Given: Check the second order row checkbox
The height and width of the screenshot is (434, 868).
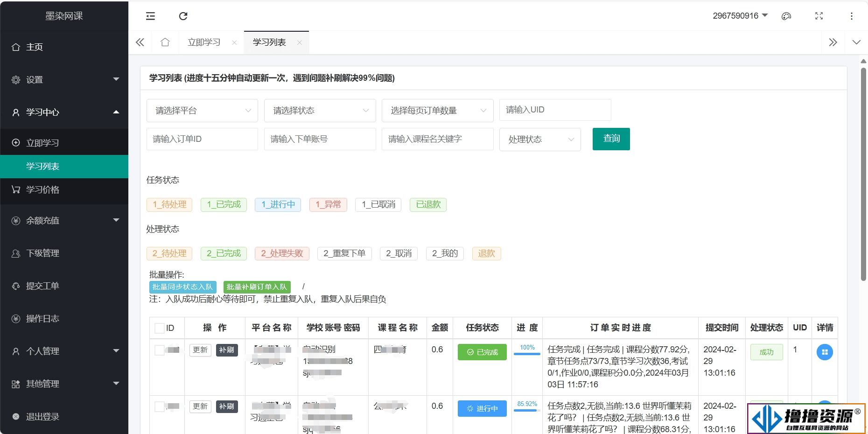Looking at the screenshot, I should pos(160,406).
